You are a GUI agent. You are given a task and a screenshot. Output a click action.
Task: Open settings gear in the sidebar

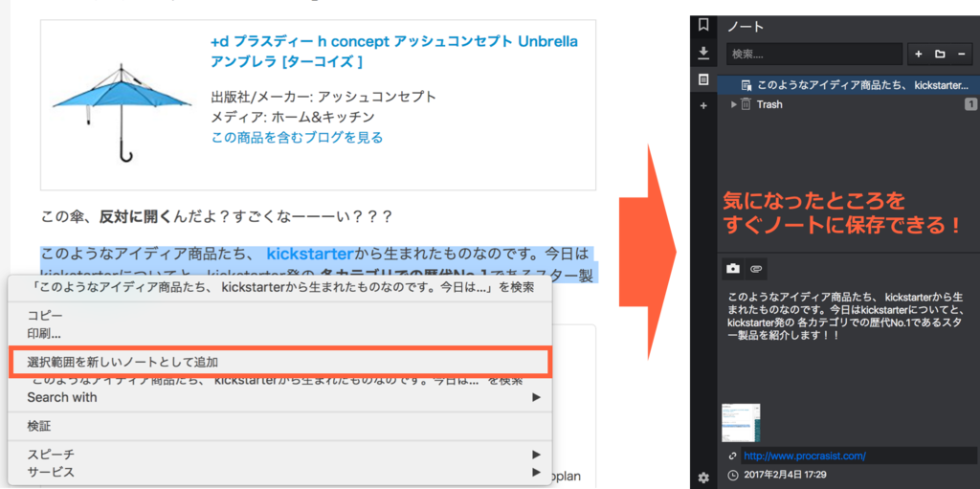coord(703,478)
